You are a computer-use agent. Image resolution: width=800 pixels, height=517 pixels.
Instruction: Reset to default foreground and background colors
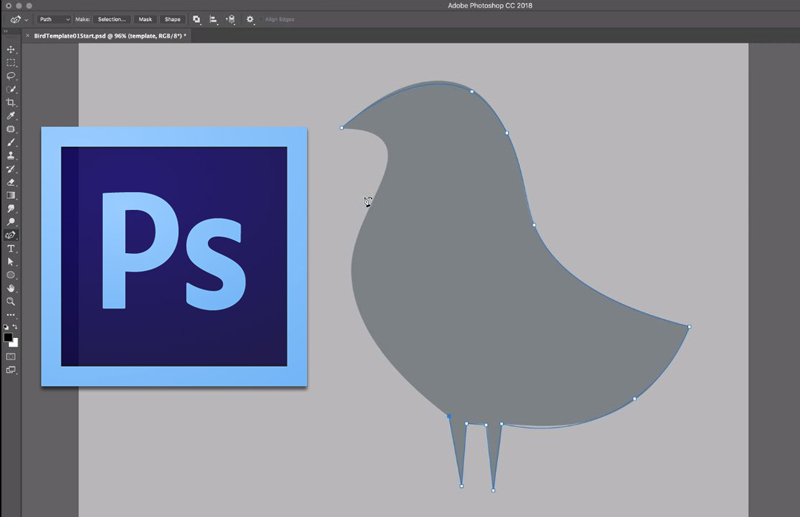6,327
